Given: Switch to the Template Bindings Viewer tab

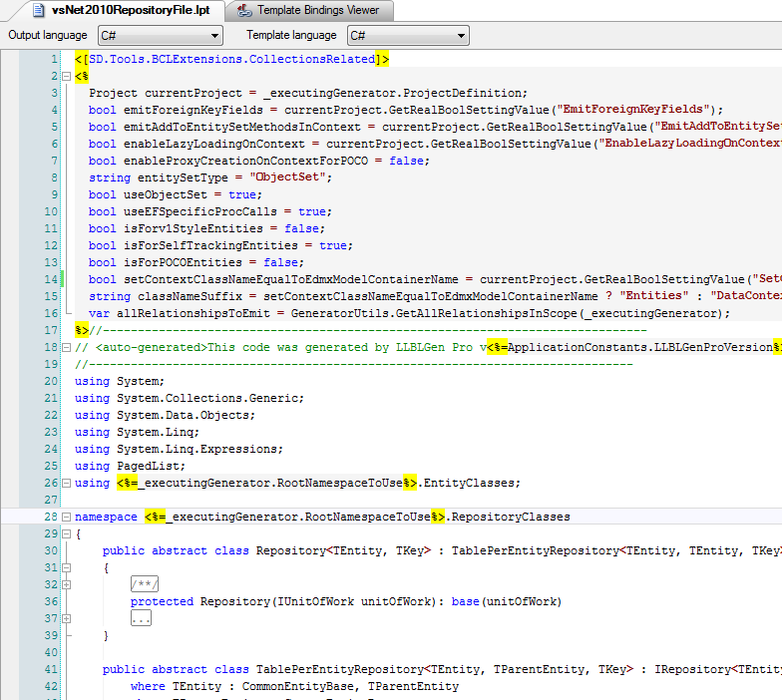Looking at the screenshot, I should pyautogui.click(x=317, y=11).
